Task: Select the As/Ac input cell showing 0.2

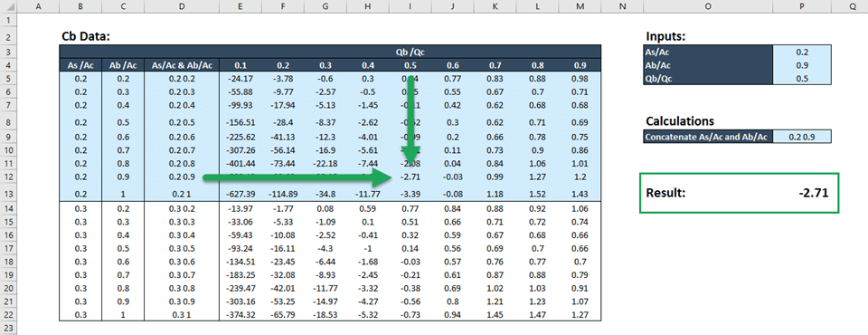Action: pos(802,52)
